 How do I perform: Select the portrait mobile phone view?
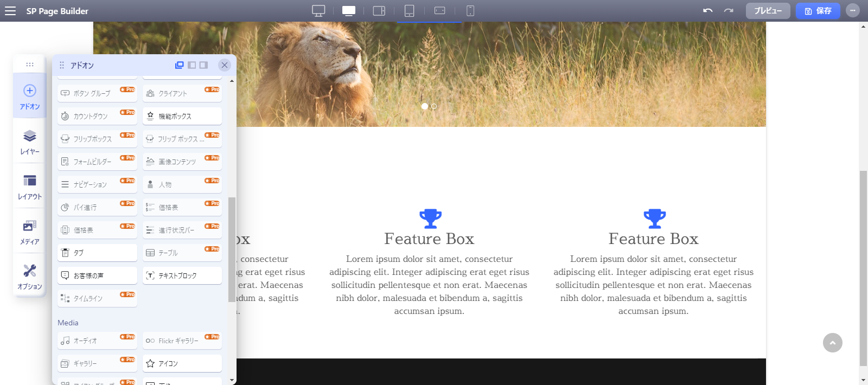point(470,11)
